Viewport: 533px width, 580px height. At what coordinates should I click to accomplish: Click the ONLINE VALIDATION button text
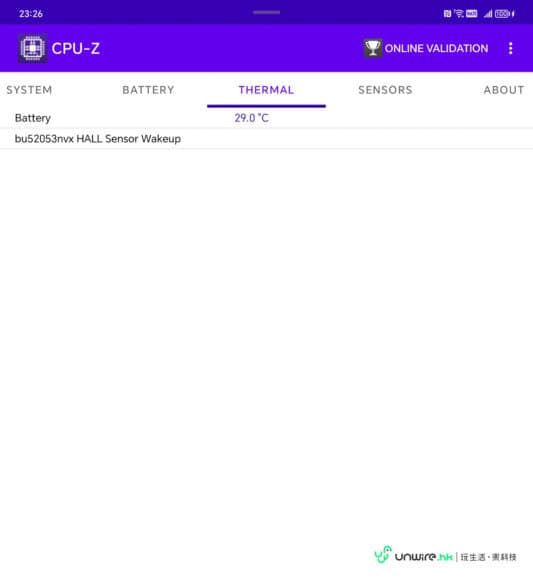pos(436,48)
